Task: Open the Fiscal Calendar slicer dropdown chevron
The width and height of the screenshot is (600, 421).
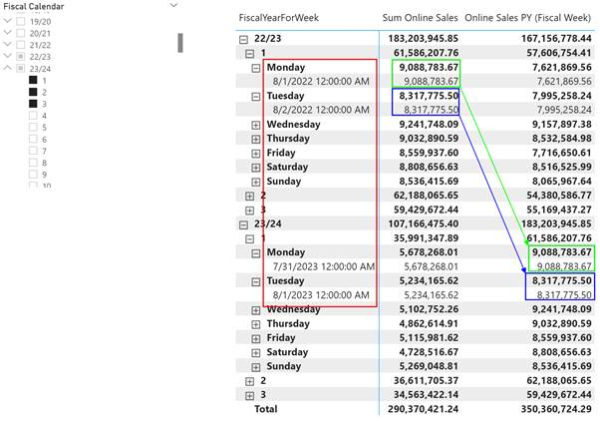Action: pyautogui.click(x=174, y=5)
